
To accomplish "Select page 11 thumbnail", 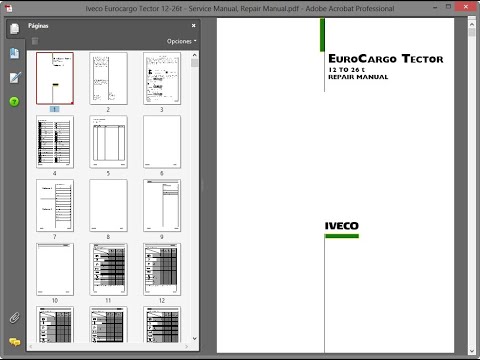I will click(108, 269).
